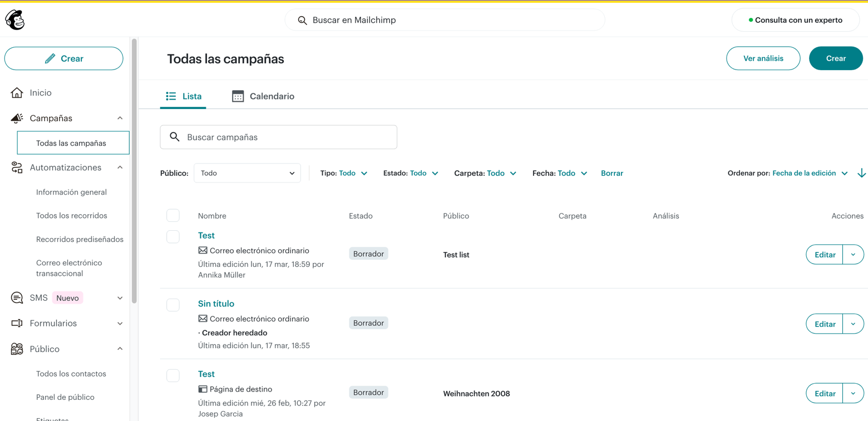Click the Formularios icon in sidebar
This screenshot has height=421, width=868.
tap(17, 323)
